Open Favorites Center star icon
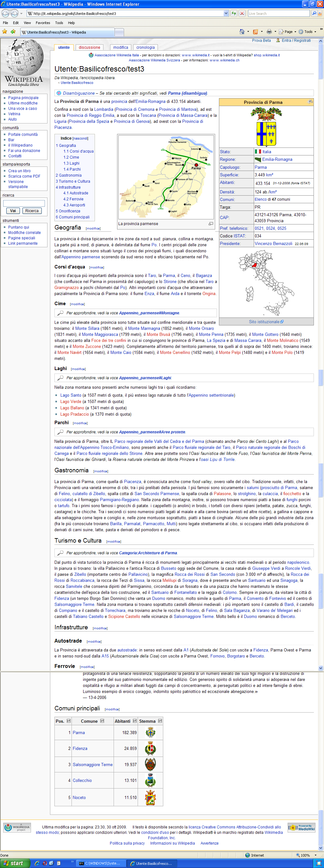 point(5,32)
